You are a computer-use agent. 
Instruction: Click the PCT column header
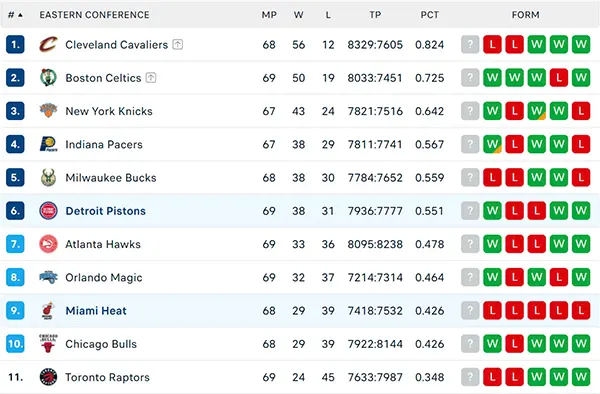pyautogui.click(x=429, y=15)
